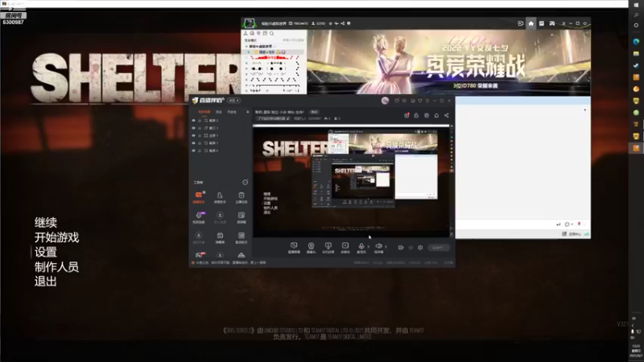Click the home icon in YY window header
644x362 pixels.
coord(530,23)
